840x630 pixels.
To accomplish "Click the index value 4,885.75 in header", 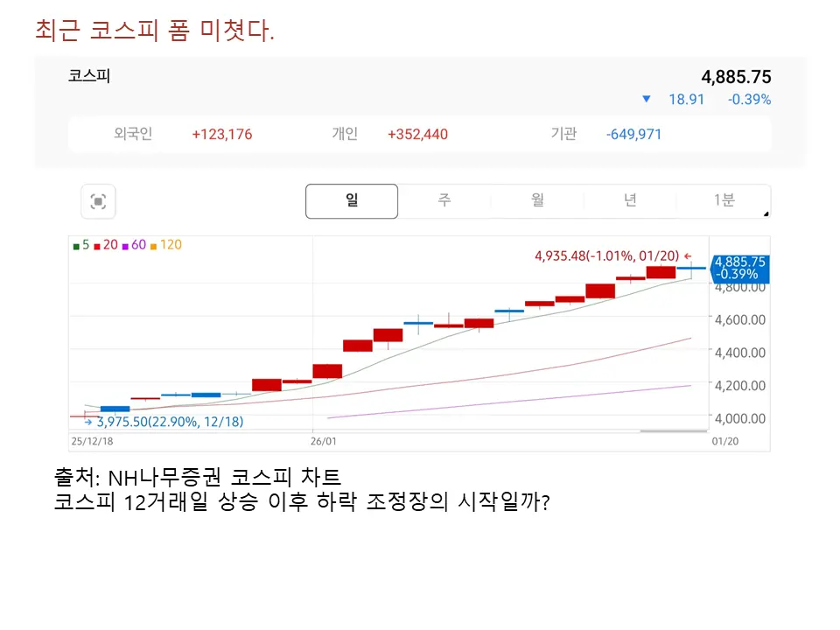I will pyautogui.click(x=736, y=77).
